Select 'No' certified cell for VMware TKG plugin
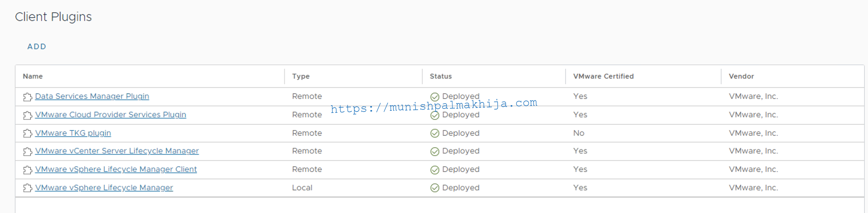Viewport: 868px width, 213px height. click(579, 133)
